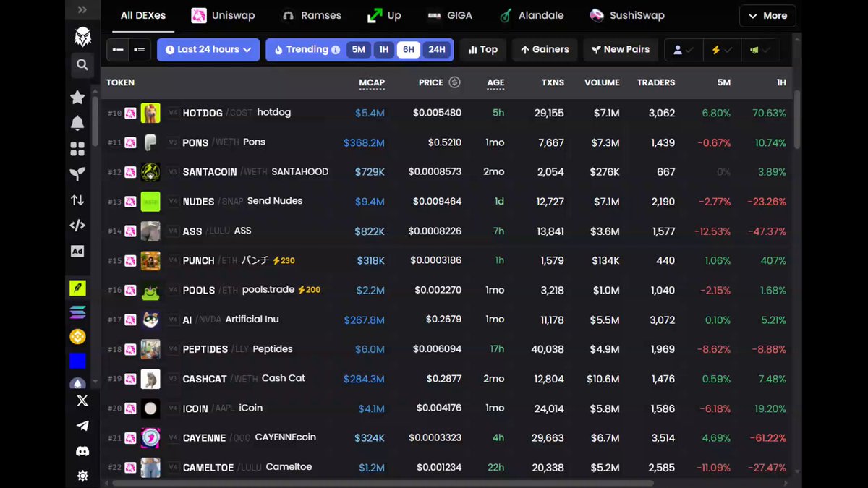Sort by MCAP column header
Image resolution: width=868 pixels, height=488 pixels.
(372, 82)
